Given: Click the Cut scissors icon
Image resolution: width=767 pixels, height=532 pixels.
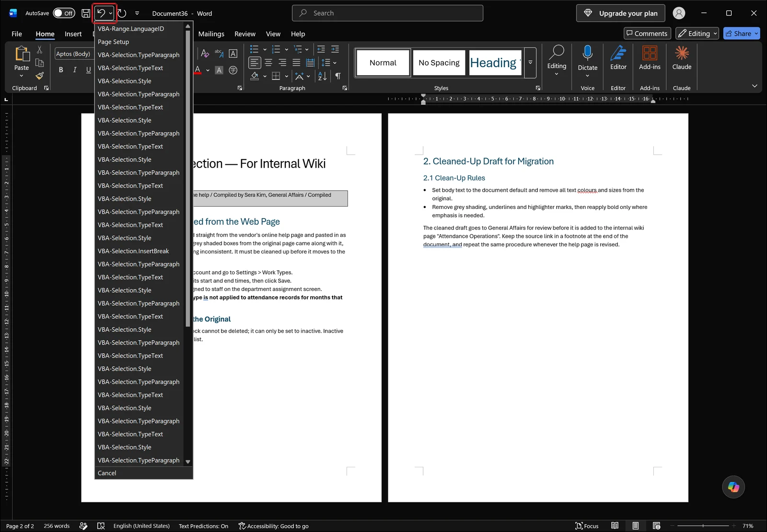Looking at the screenshot, I should pos(40,49).
